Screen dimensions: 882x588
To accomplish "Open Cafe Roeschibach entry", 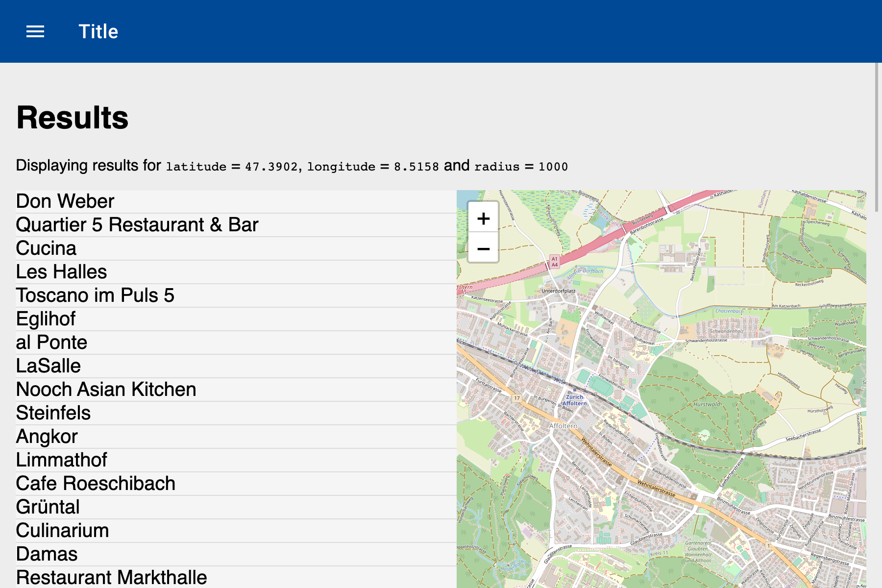I will (96, 484).
